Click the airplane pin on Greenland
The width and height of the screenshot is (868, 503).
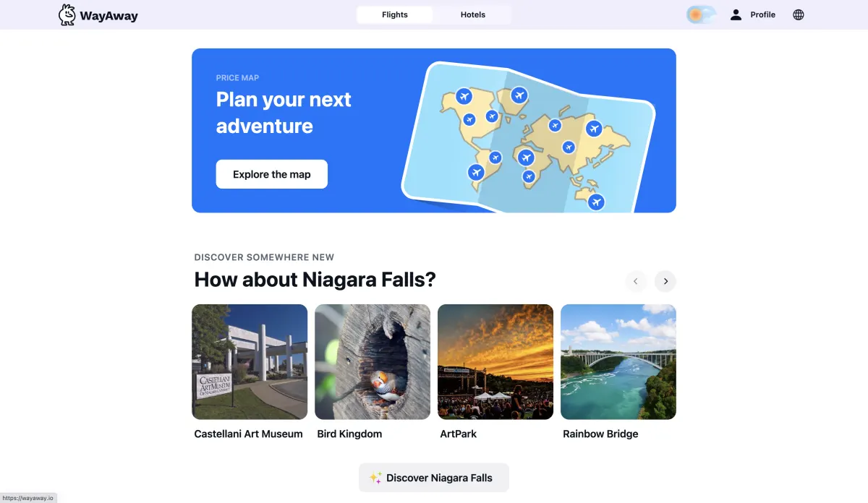click(519, 95)
